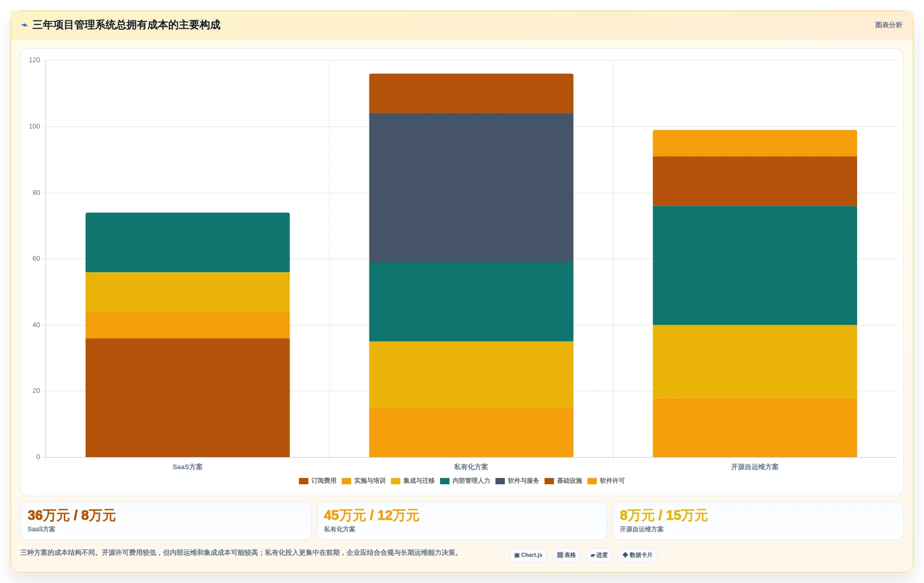The height and width of the screenshot is (583, 924).
Task: Click the lightning icon beside the chart title
Action: point(24,25)
